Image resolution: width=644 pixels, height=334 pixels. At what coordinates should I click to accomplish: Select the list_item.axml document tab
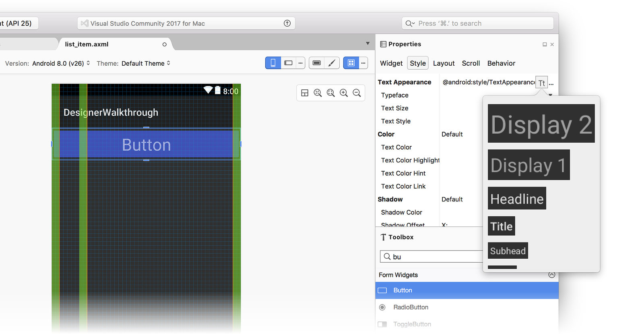pyautogui.click(x=116, y=44)
